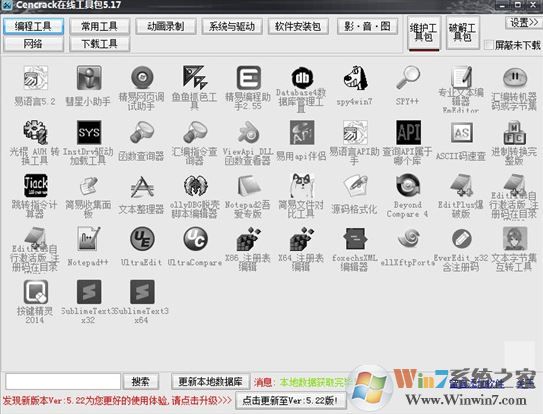Screen dimensions: 543x414
Task: Open the 破解工具包 tab
Action: [463, 33]
